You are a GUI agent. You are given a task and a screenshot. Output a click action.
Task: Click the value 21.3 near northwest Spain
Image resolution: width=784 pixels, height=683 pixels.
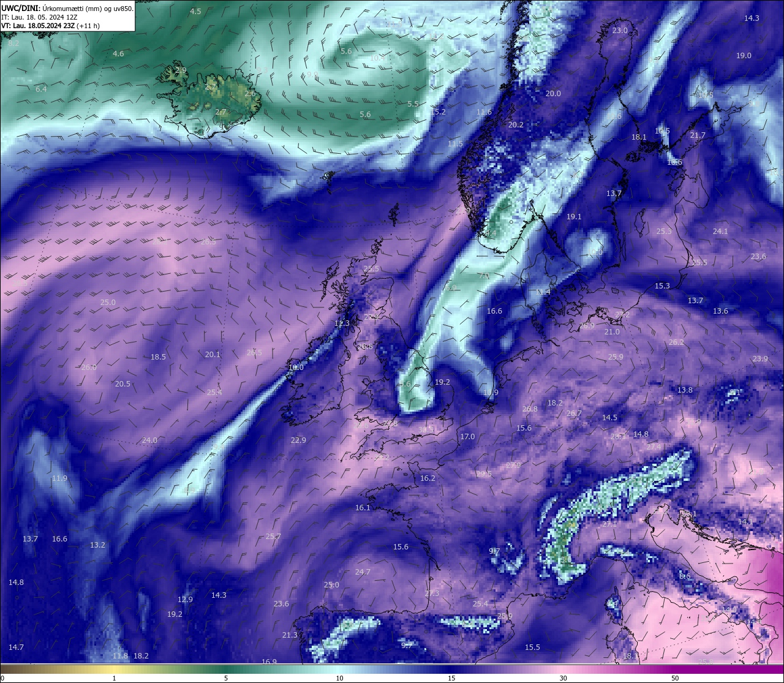click(290, 635)
